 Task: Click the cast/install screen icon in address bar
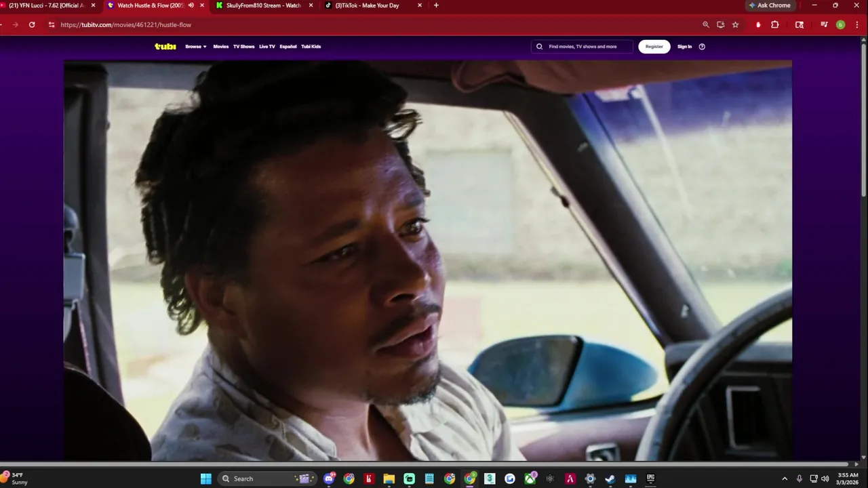(x=721, y=24)
